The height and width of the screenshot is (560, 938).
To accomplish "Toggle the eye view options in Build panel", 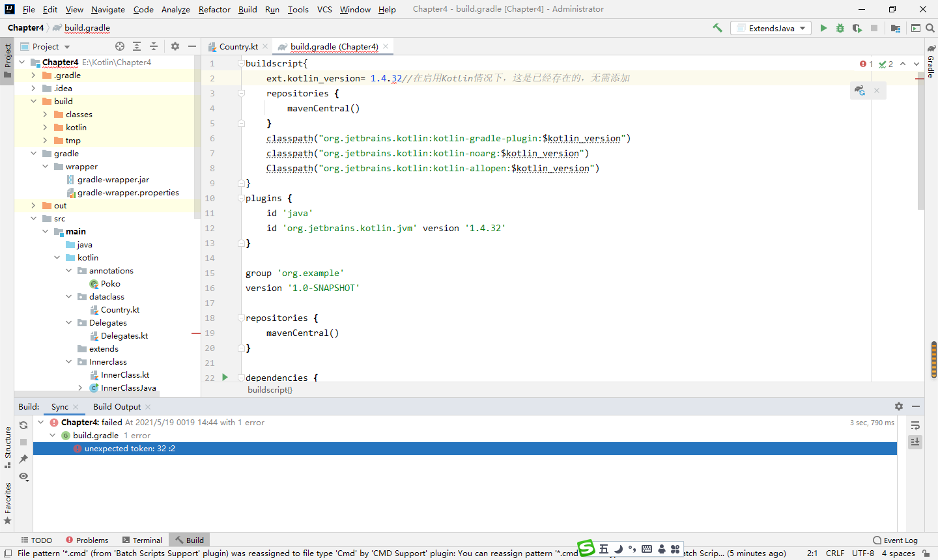I will pos(23,476).
